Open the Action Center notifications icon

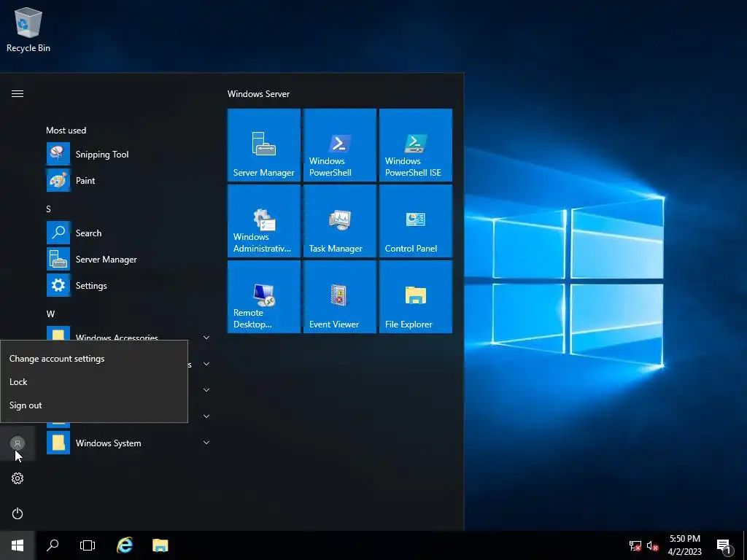[724, 545]
